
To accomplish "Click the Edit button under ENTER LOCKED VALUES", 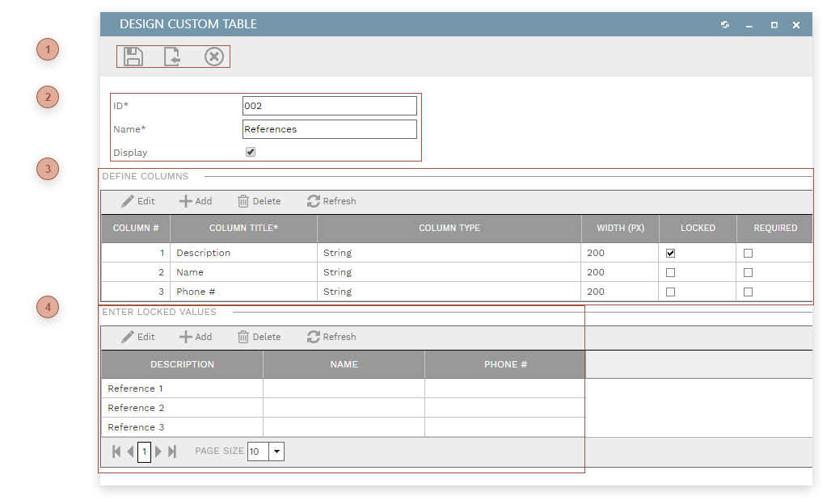I will pyautogui.click(x=137, y=336).
